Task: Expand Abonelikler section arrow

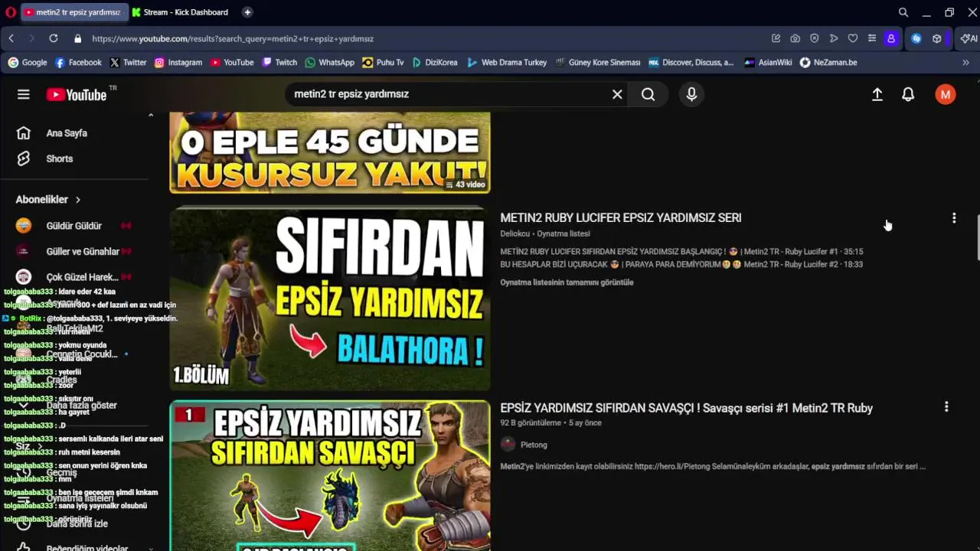Action: [77, 200]
